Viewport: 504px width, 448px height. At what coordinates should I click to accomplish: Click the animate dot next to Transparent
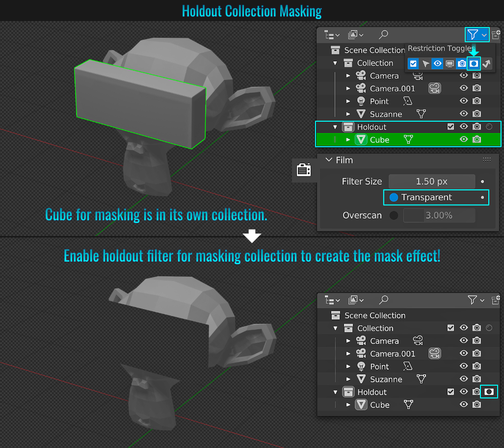pyautogui.click(x=482, y=197)
